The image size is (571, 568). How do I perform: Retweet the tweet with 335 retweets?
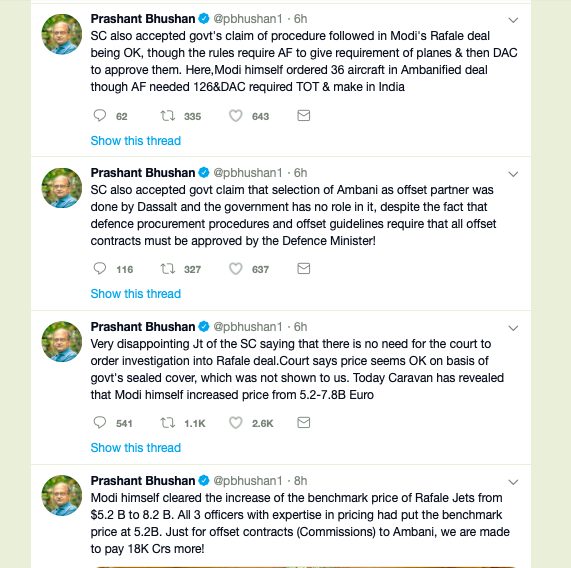pos(168,115)
